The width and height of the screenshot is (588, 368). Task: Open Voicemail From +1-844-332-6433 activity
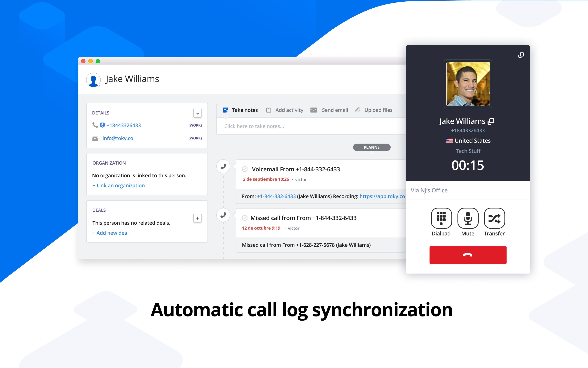pos(296,169)
